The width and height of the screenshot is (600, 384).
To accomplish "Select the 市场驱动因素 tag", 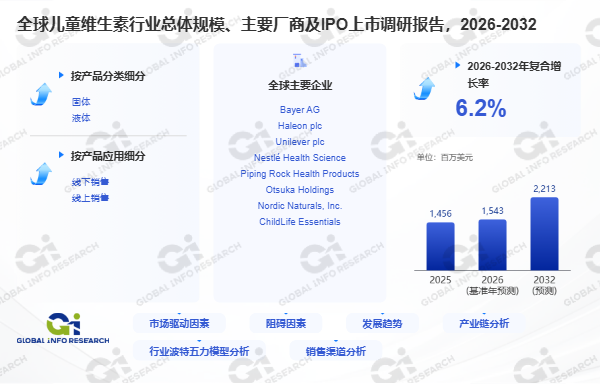I will click(x=179, y=324).
